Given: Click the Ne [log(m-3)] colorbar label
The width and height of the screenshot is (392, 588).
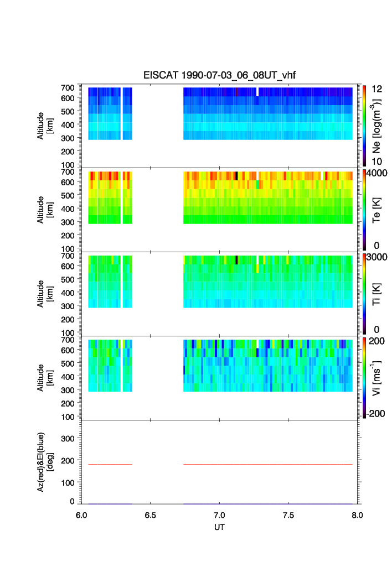Looking at the screenshot, I should [376, 126].
